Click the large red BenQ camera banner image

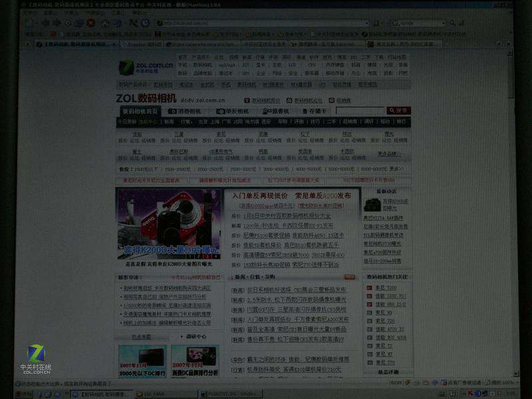(x=169, y=224)
